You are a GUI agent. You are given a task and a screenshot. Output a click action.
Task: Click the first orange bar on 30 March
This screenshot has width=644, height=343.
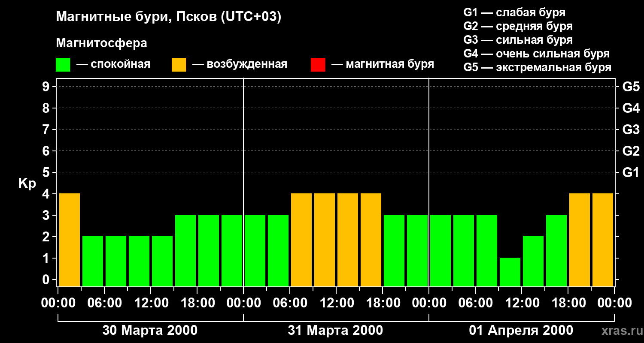70,240
